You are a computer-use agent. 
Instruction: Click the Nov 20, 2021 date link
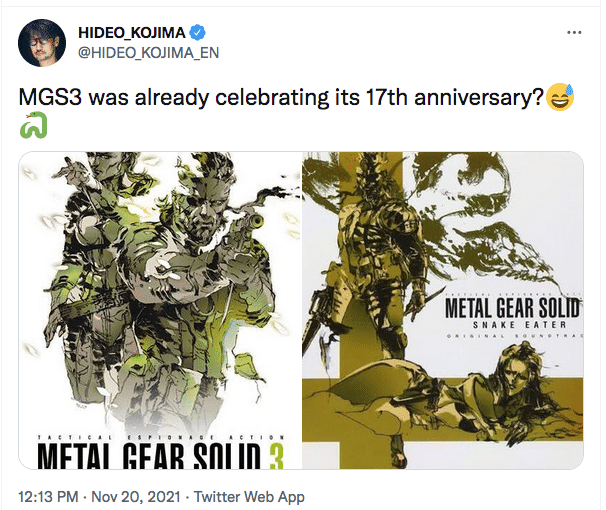(136, 496)
